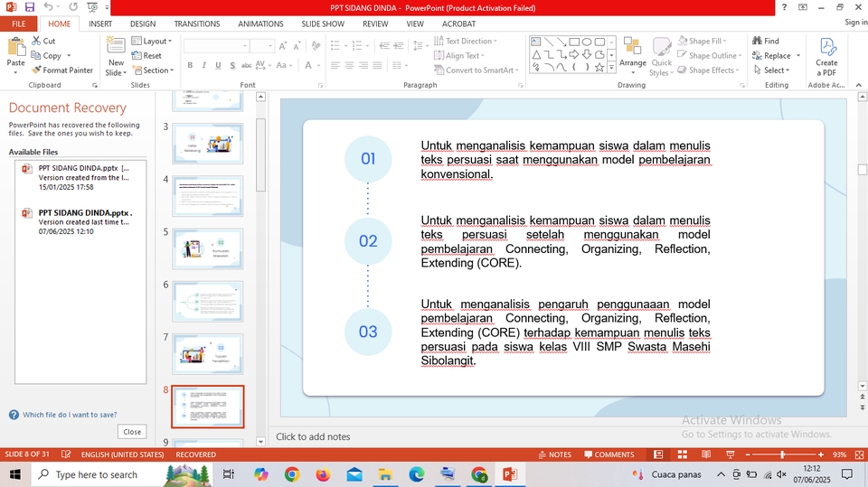868x487 pixels.
Task: Open Firefox from the taskbar
Action: pos(324,474)
